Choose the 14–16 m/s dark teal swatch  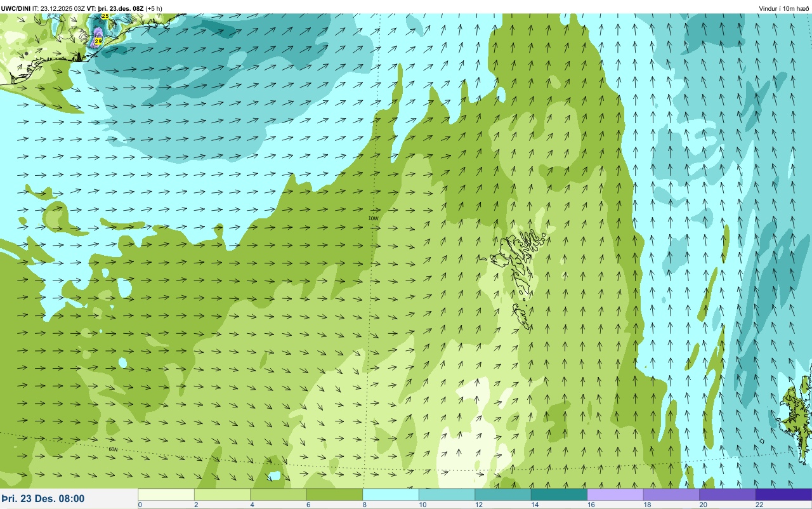559,494
